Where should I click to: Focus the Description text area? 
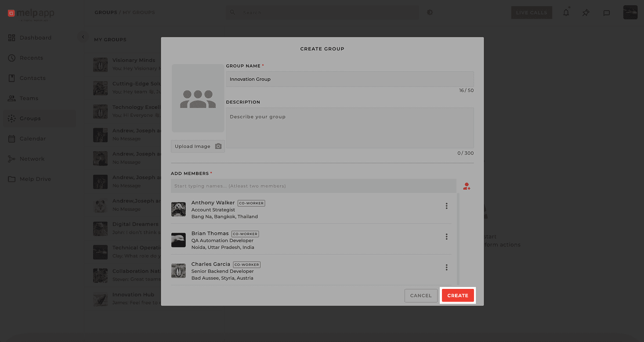point(349,128)
